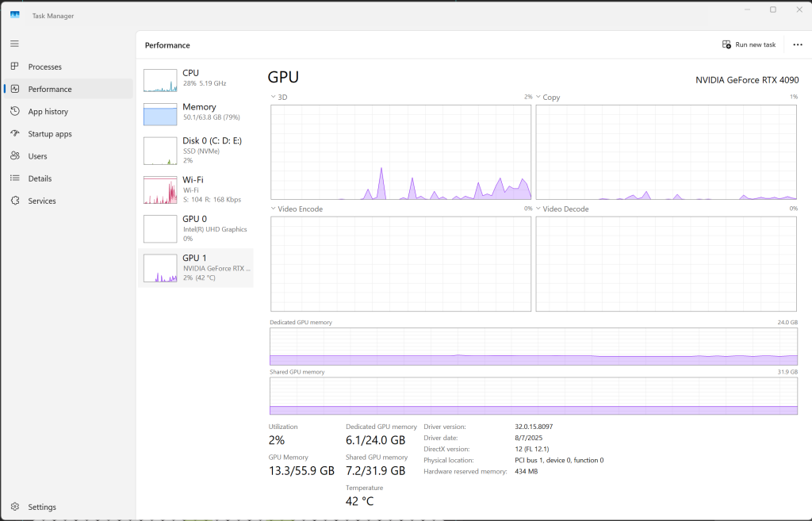Image resolution: width=812 pixels, height=521 pixels.
Task: Open the Wi-Fi network graph entry
Action: click(161, 190)
